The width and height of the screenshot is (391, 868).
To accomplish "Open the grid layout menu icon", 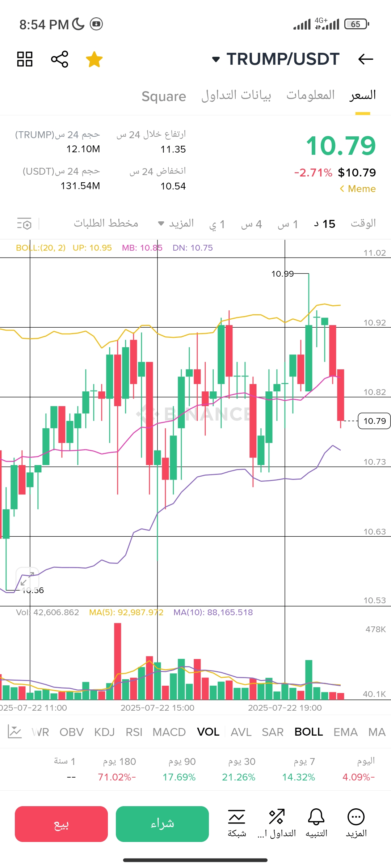I will coord(25,59).
